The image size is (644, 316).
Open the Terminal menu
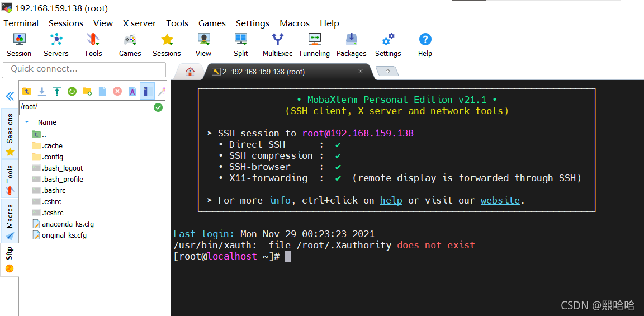point(21,23)
